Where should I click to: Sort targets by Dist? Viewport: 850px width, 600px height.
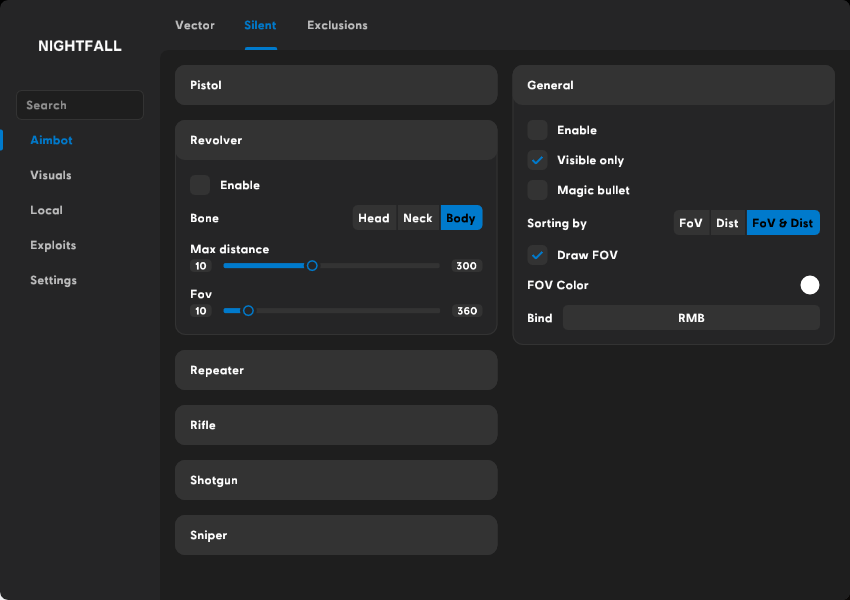coord(727,222)
